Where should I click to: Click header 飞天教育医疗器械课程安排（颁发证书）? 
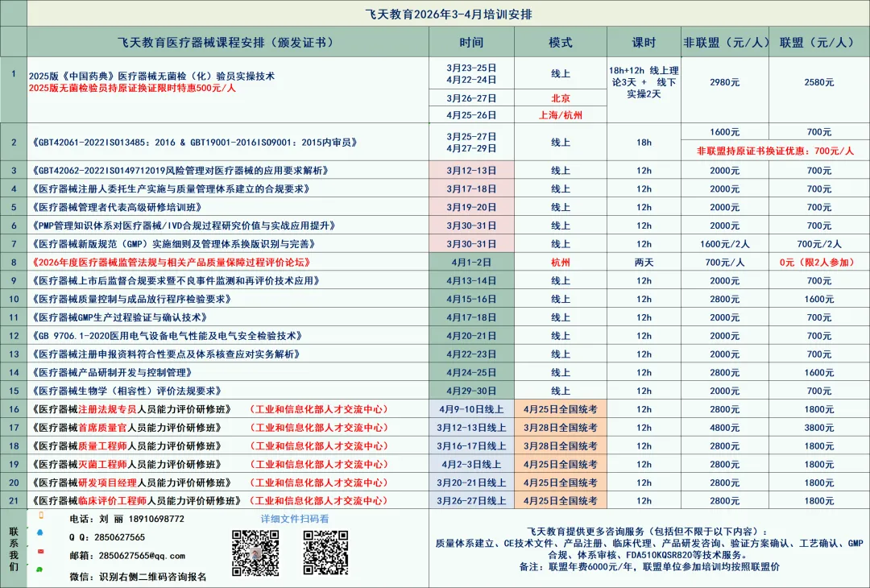click(x=227, y=42)
